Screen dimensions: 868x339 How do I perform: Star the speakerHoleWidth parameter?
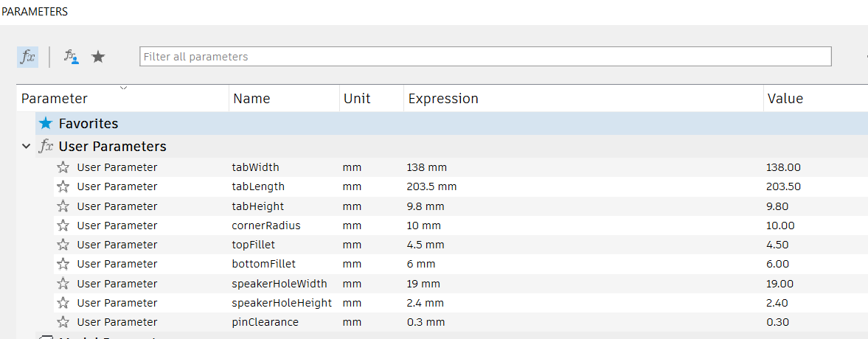click(63, 284)
